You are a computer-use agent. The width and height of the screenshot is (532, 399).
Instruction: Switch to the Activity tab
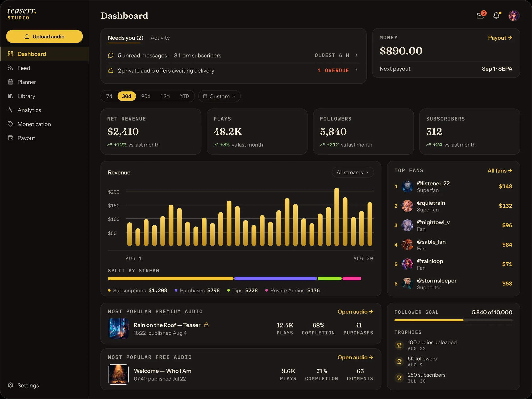pos(160,38)
